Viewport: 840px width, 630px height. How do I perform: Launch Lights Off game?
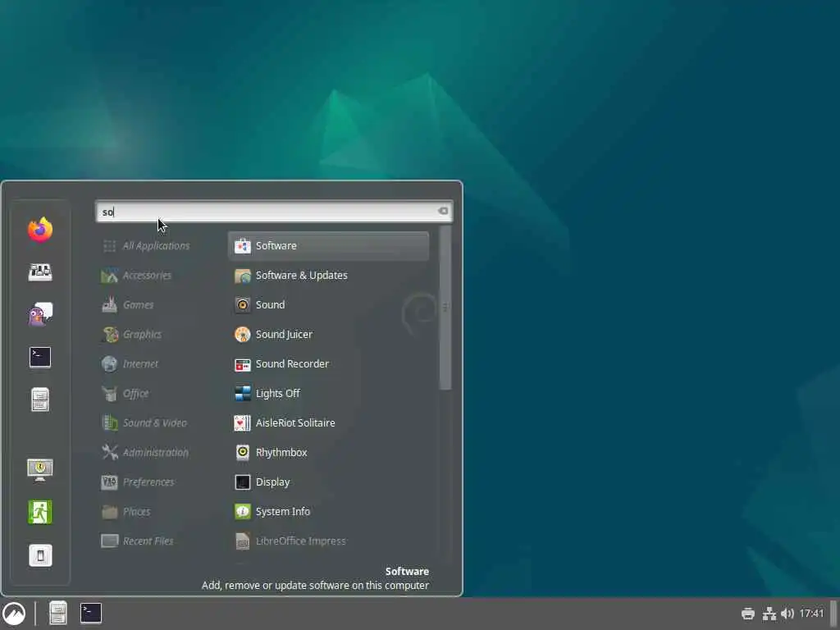click(x=328, y=393)
